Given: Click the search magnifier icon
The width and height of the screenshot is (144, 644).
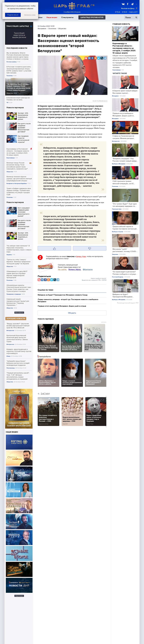Looking at the screenshot, I should click(136, 17).
